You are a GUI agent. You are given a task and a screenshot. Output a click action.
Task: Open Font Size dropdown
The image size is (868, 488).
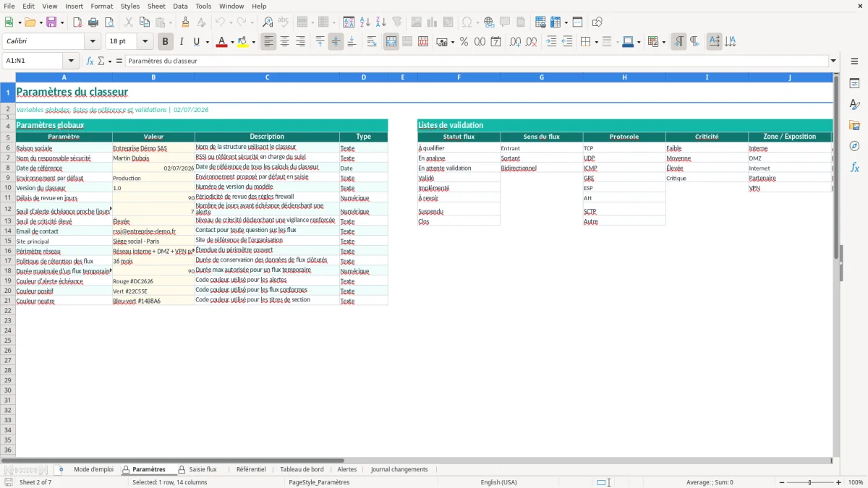pyautogui.click(x=145, y=42)
